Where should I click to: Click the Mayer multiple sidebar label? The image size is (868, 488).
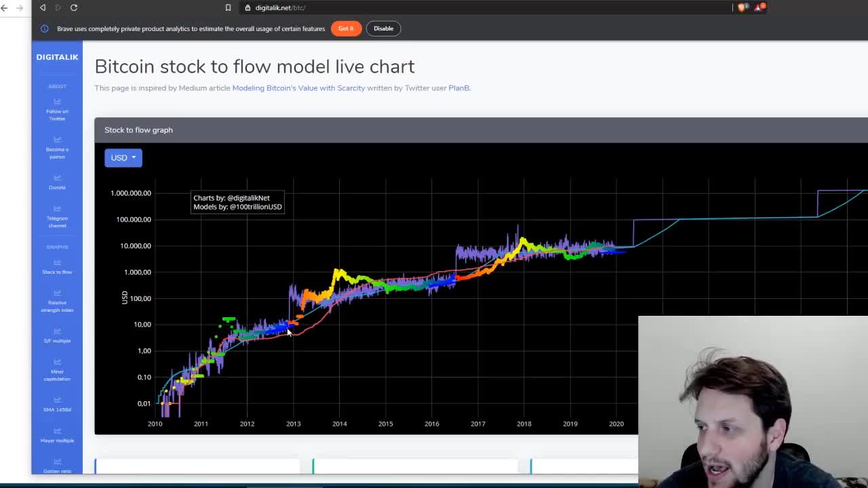pyautogui.click(x=57, y=441)
